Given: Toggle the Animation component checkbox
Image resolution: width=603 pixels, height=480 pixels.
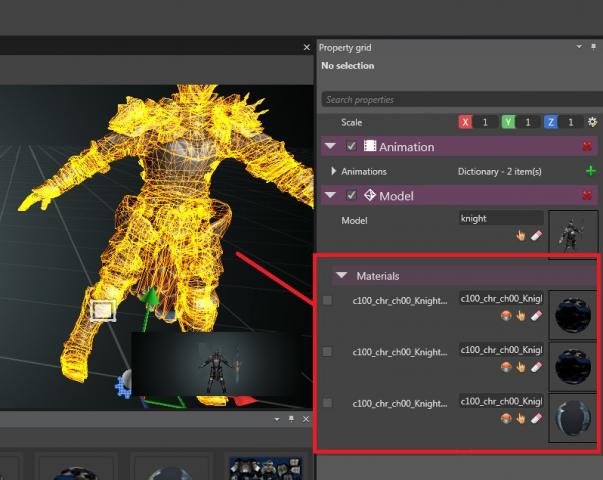Looking at the screenshot, I should (x=351, y=146).
